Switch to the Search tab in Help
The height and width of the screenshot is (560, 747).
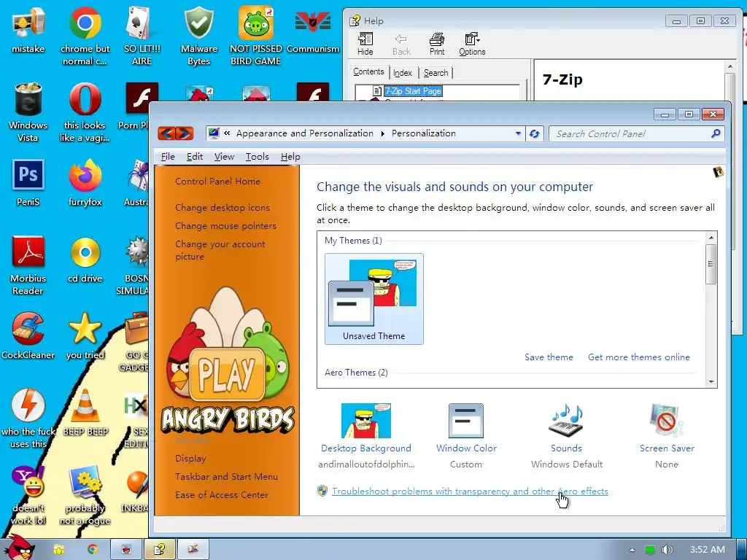pyautogui.click(x=436, y=73)
